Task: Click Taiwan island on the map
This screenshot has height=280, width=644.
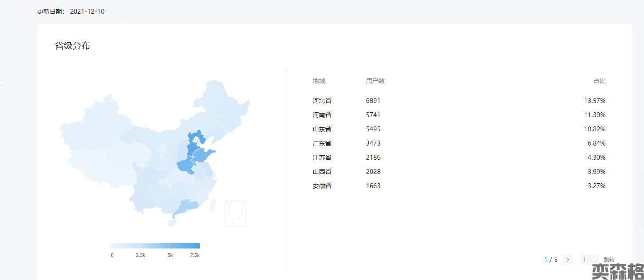Action: pyautogui.click(x=213, y=205)
